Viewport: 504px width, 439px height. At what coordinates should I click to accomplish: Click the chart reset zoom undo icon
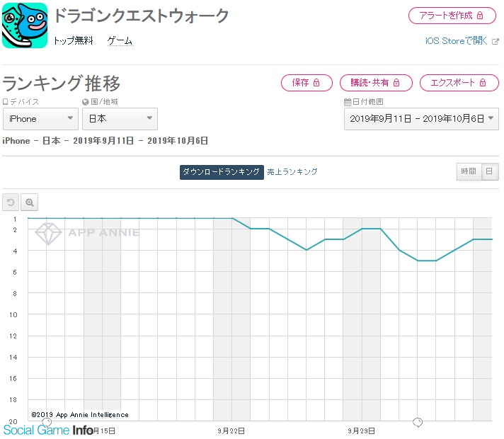(x=11, y=203)
